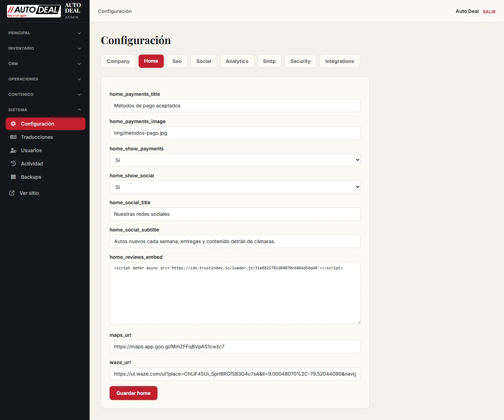Click the home_reviews_embed label
The height and width of the screenshot is (420, 504).
pyautogui.click(x=136, y=257)
